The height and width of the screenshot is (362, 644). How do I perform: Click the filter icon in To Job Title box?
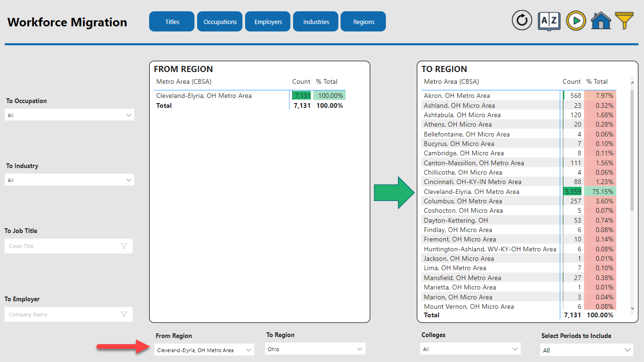pos(124,246)
